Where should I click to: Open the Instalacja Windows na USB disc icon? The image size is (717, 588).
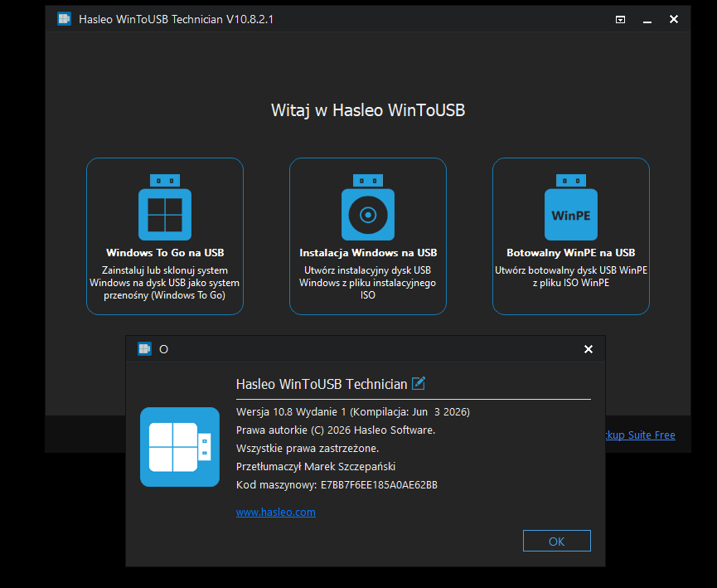pyautogui.click(x=368, y=207)
